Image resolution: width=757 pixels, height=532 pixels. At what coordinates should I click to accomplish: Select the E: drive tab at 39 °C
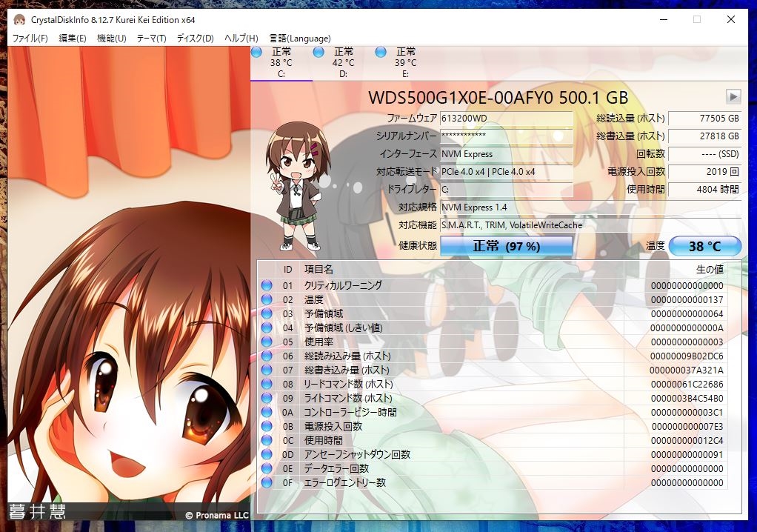point(406,62)
